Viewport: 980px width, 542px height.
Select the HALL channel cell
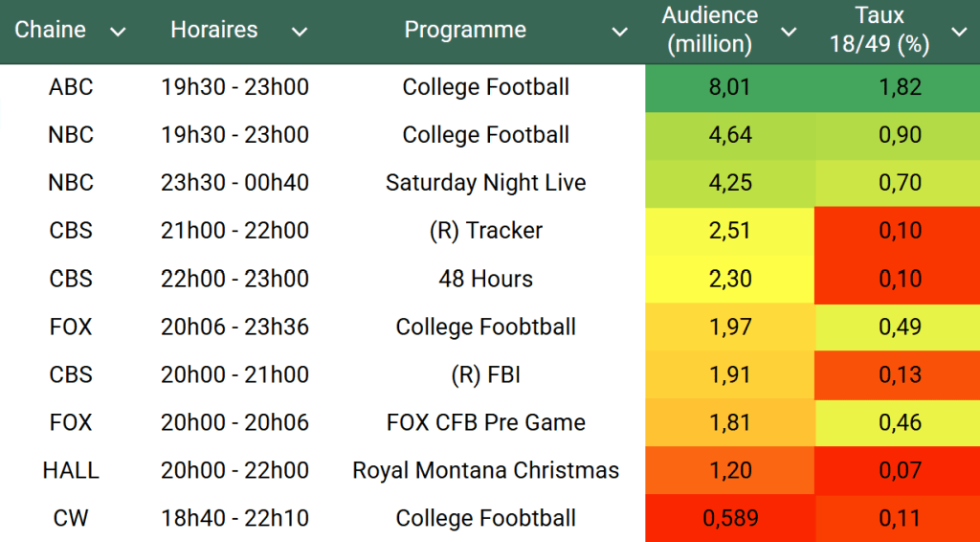71,470
